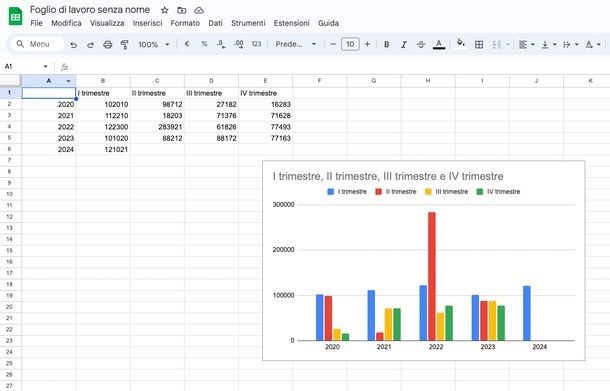Toggle italic formatting

(404, 45)
